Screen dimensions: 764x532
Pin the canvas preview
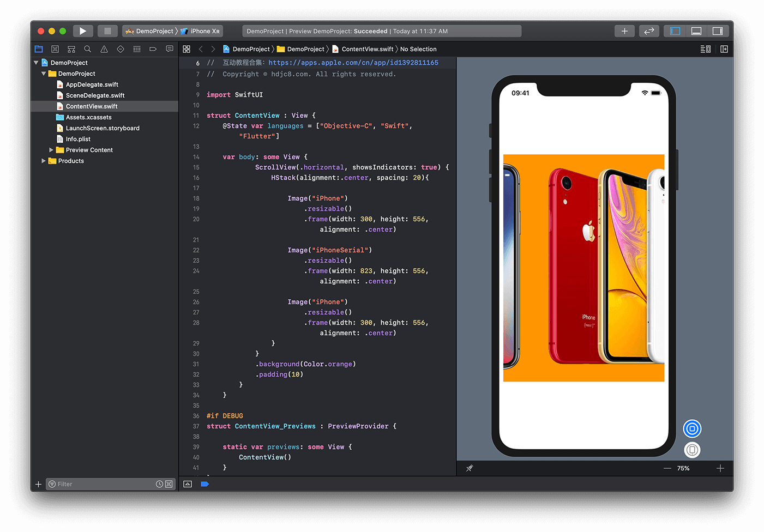coord(470,468)
